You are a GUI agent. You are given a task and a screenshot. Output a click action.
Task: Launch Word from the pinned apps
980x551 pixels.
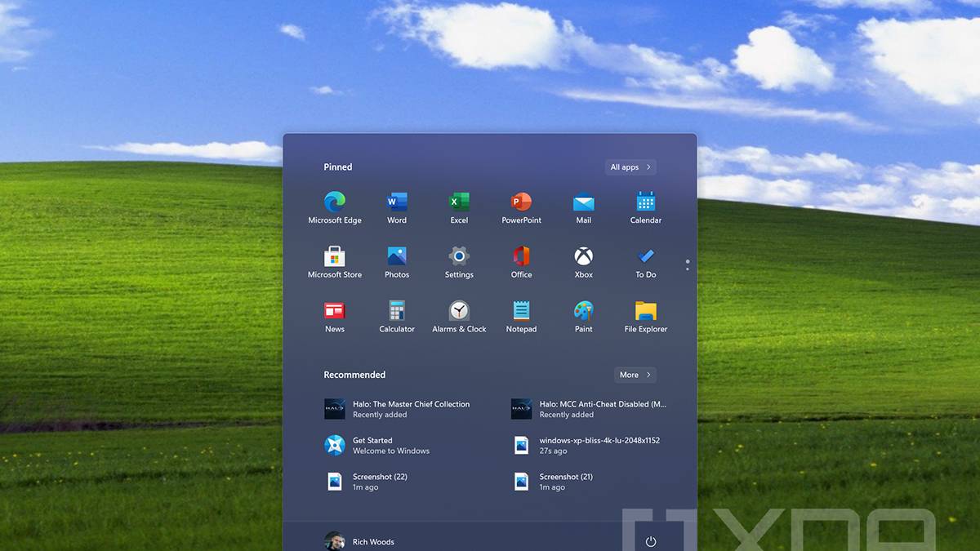coord(397,208)
